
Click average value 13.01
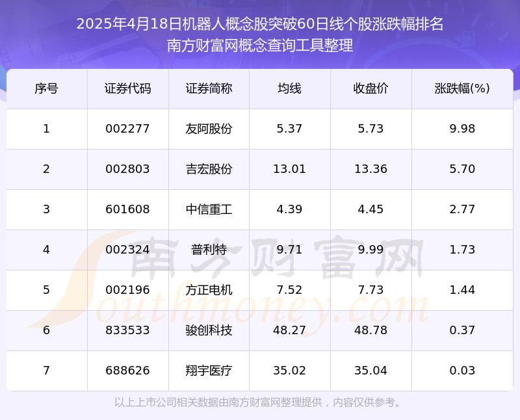click(289, 169)
